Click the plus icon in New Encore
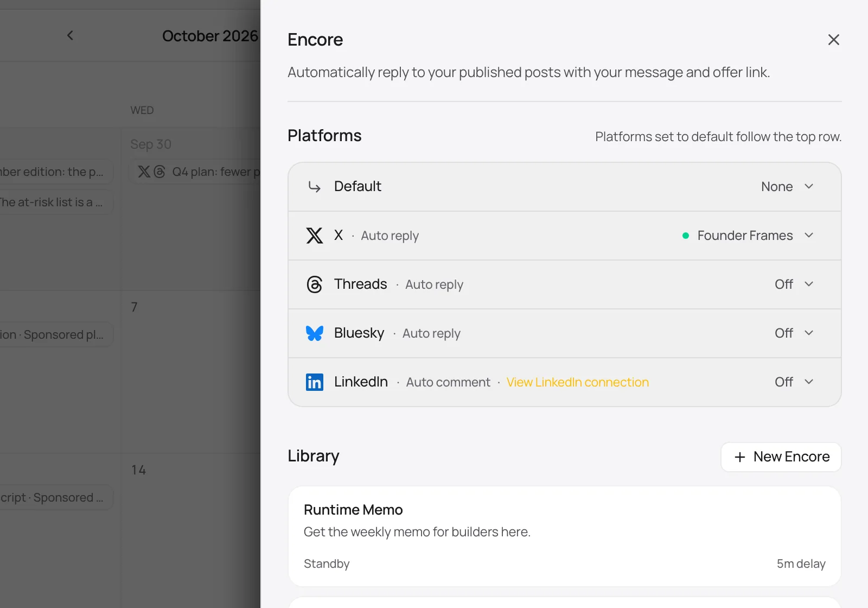Image resolution: width=868 pixels, height=608 pixels. tap(740, 457)
